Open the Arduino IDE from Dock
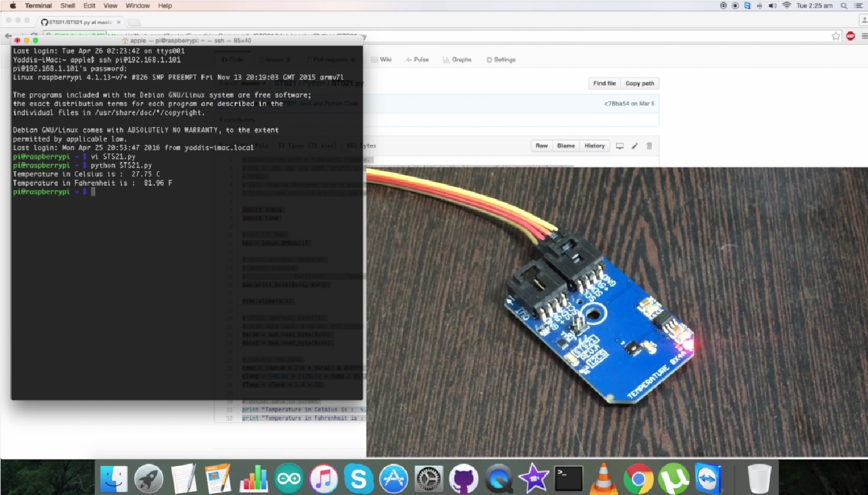The image size is (868, 495). click(288, 479)
